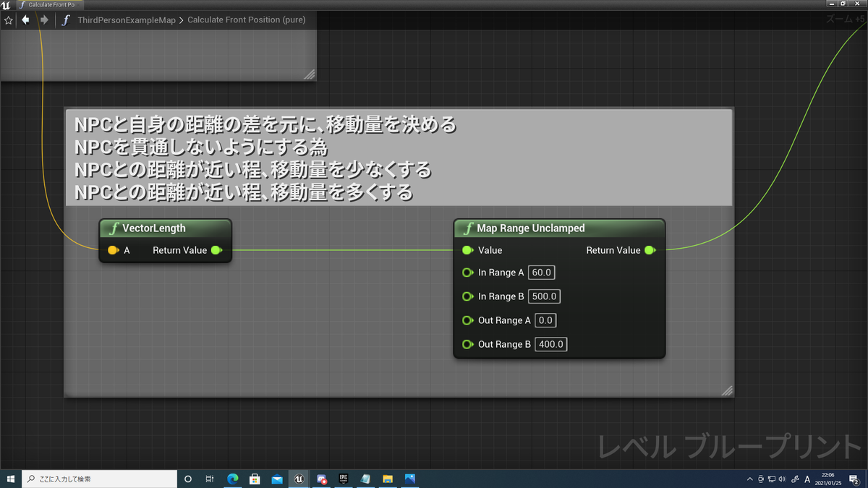Open the Photos app from the taskbar
The width and height of the screenshot is (868, 488).
click(x=410, y=478)
